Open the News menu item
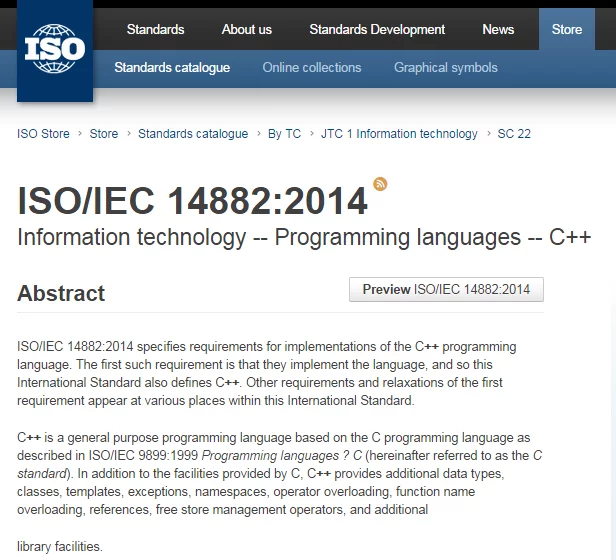 point(498,29)
